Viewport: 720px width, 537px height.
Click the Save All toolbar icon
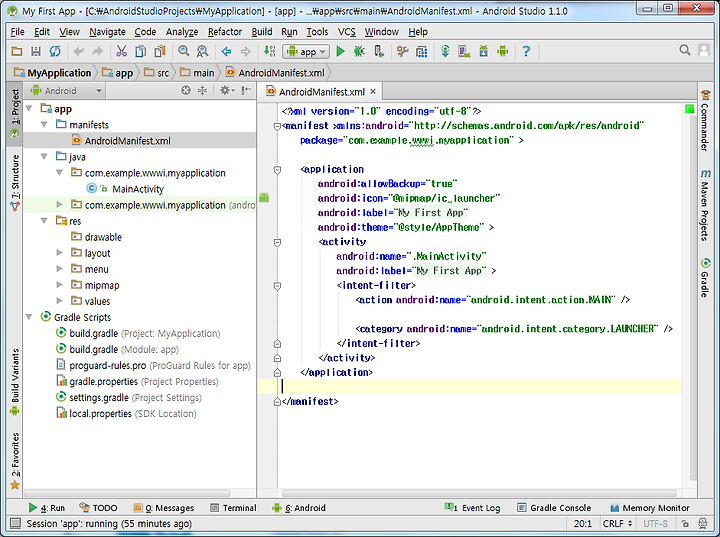tap(36, 51)
